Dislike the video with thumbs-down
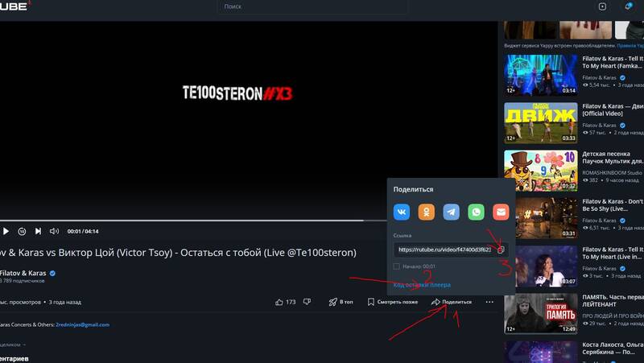The image size is (644, 363). click(x=307, y=302)
